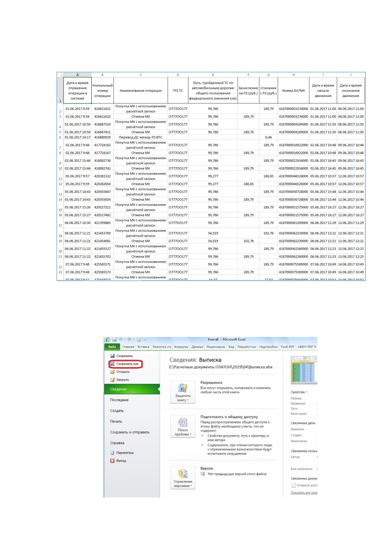Click the Redo arrow icon in quick access toolbar
392x555 pixels.
pos(129,340)
